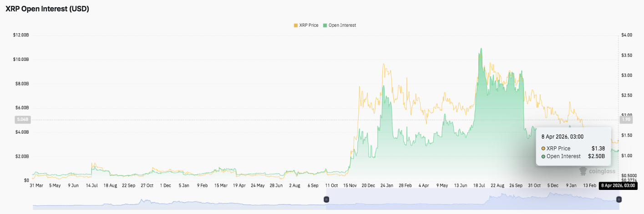
Task: Click the 15 Mar date label
Action: tap(221, 185)
